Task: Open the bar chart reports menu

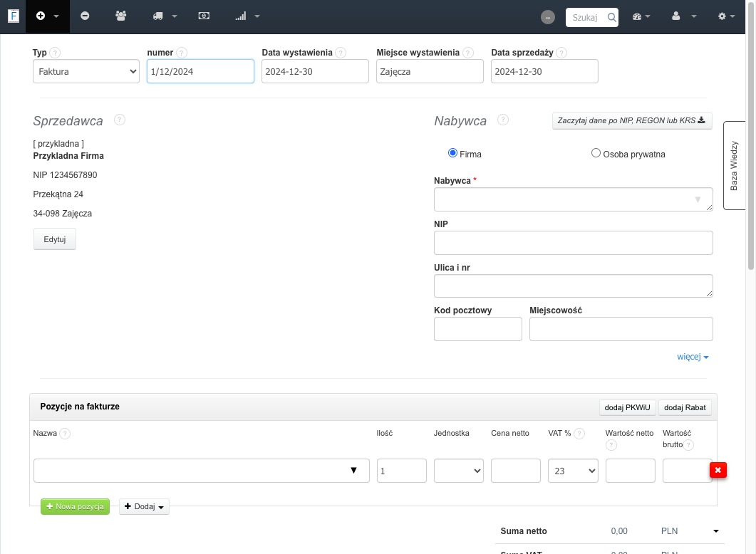Action: pyautogui.click(x=247, y=16)
